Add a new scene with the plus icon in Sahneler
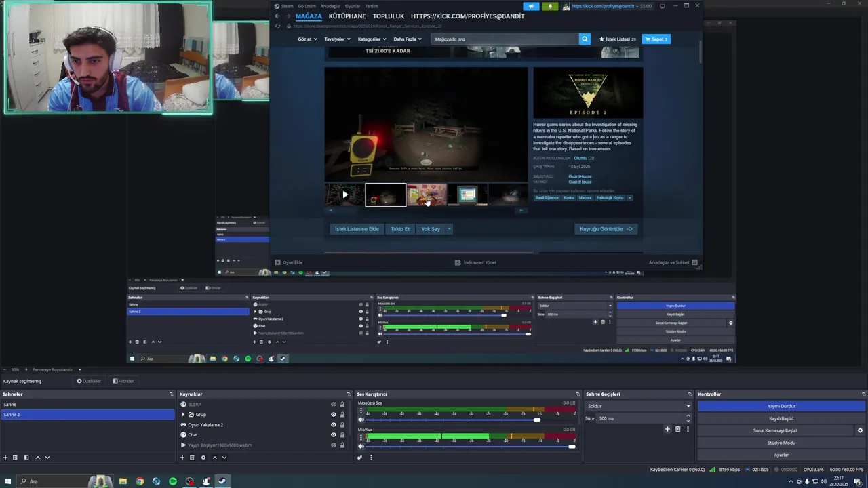This screenshot has height=488, width=868. coord(5,457)
